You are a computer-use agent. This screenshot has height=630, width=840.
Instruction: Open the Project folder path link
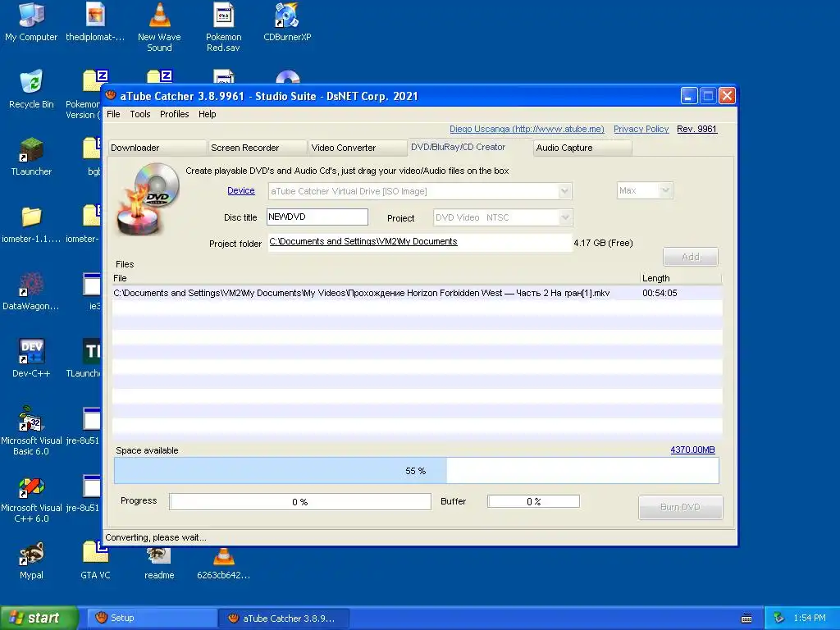point(363,242)
